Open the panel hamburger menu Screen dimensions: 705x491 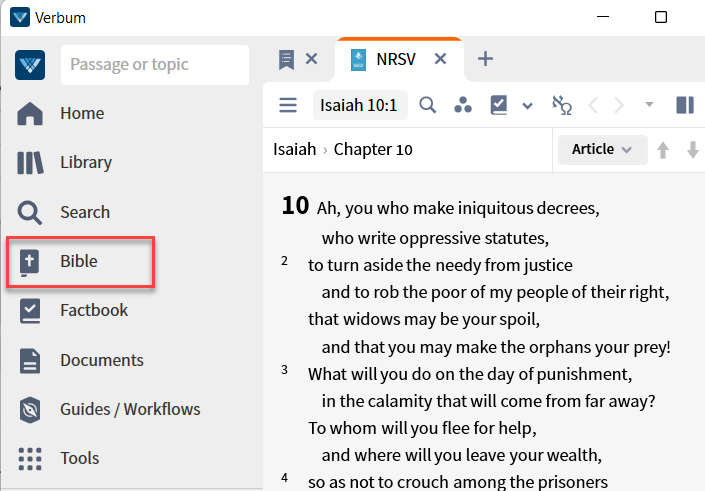[x=288, y=105]
